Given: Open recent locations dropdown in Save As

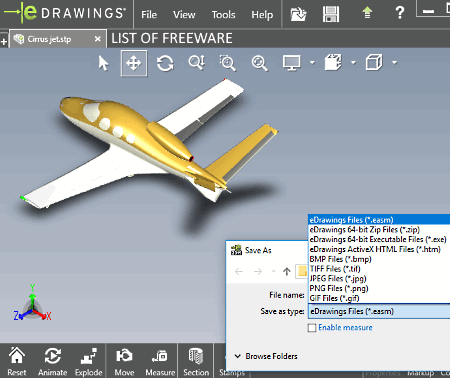Looking at the screenshot, I should click(x=273, y=271).
